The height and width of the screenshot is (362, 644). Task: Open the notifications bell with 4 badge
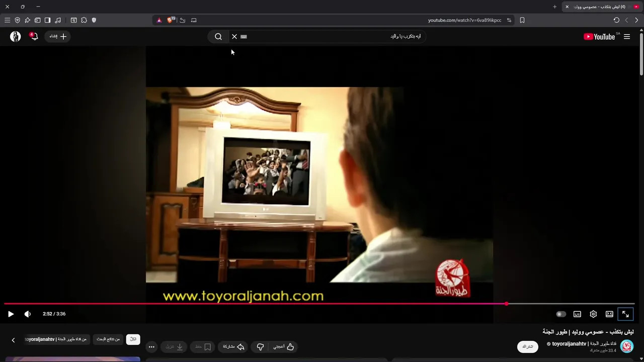coord(34,36)
